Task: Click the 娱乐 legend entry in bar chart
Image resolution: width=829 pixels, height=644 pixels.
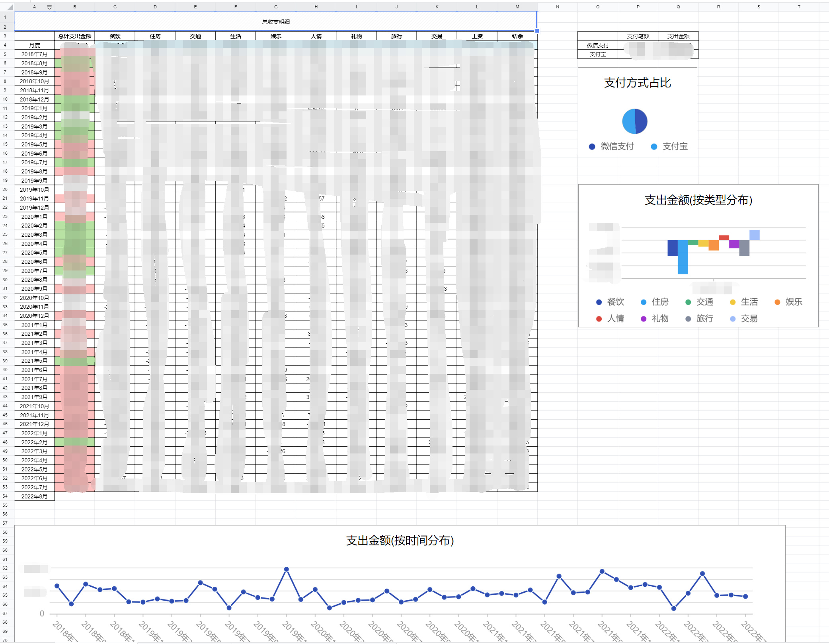Action: click(x=788, y=302)
